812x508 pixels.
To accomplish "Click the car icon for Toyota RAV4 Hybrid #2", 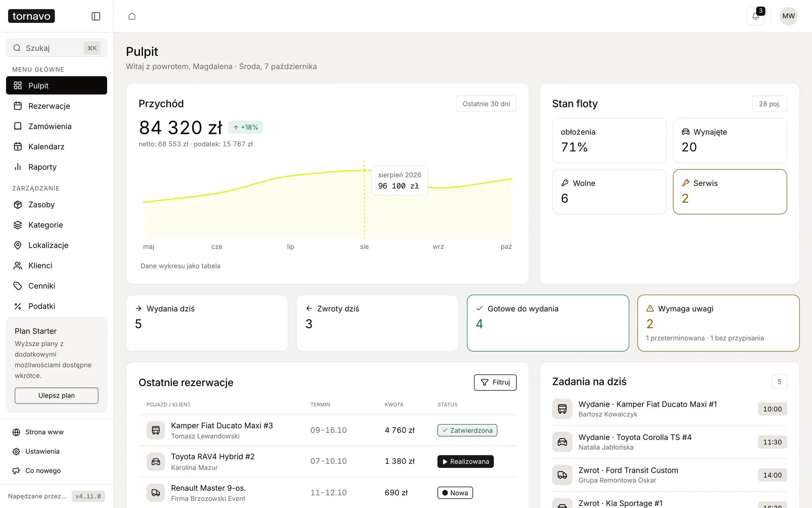I will point(156,461).
